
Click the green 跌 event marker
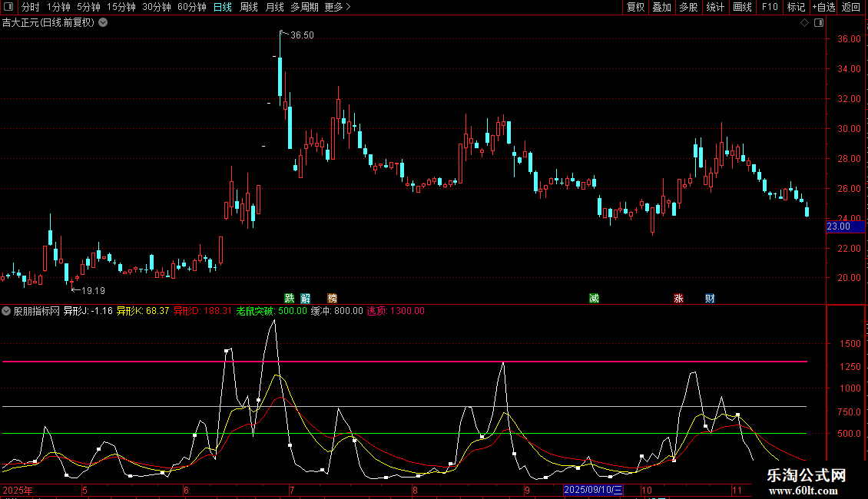[290, 298]
